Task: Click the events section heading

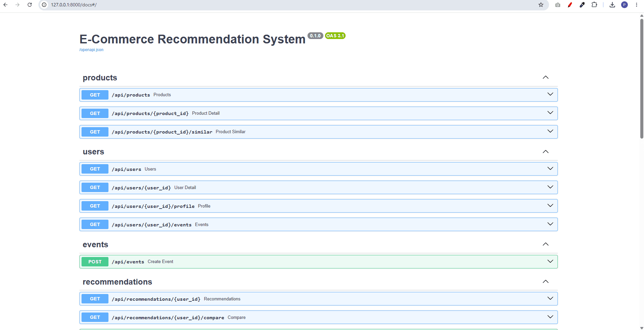Action: 95,245
